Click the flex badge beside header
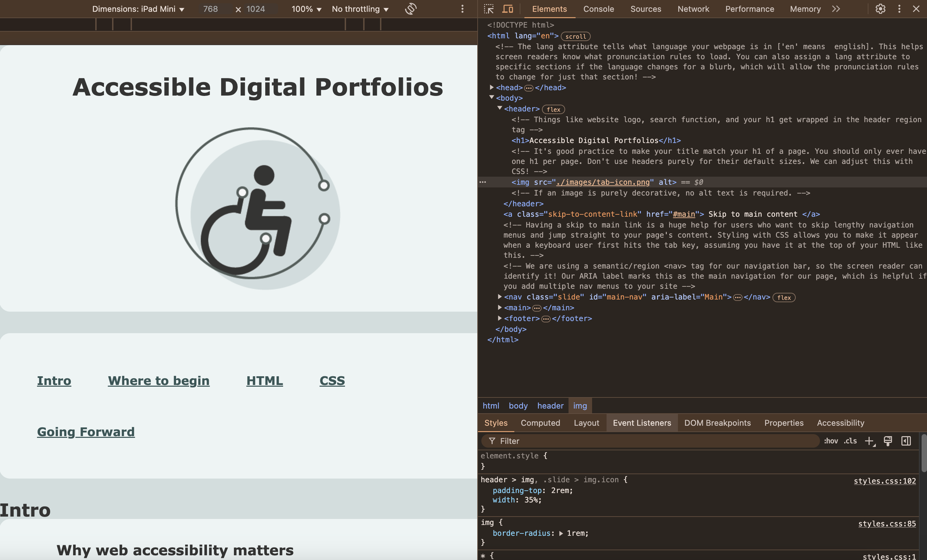 tap(553, 109)
